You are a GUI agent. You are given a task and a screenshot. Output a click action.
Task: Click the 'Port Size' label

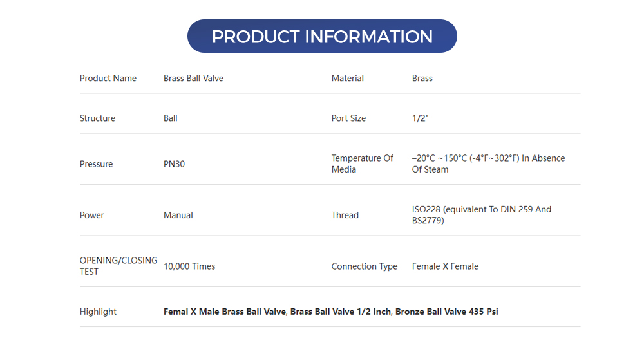(348, 118)
